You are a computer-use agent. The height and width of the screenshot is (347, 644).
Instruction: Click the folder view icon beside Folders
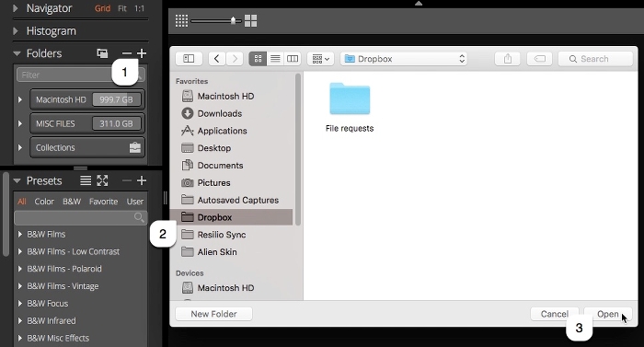tap(102, 53)
